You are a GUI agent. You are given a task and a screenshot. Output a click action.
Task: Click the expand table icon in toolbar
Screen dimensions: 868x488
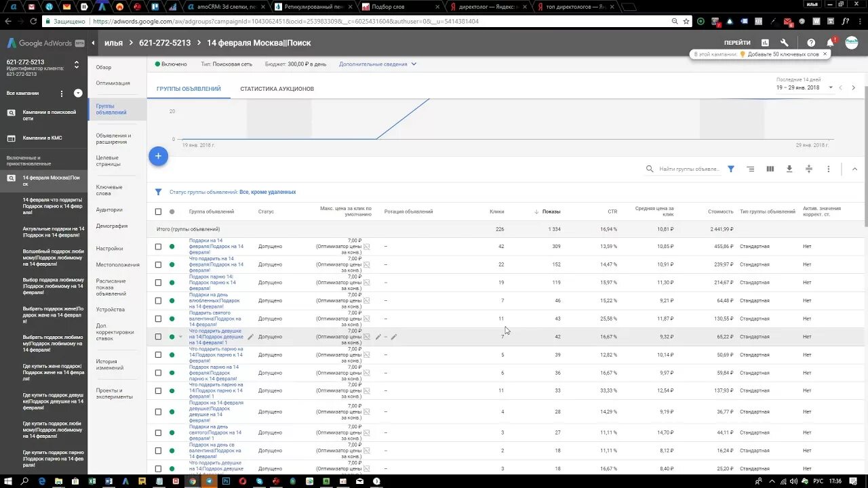click(x=809, y=169)
